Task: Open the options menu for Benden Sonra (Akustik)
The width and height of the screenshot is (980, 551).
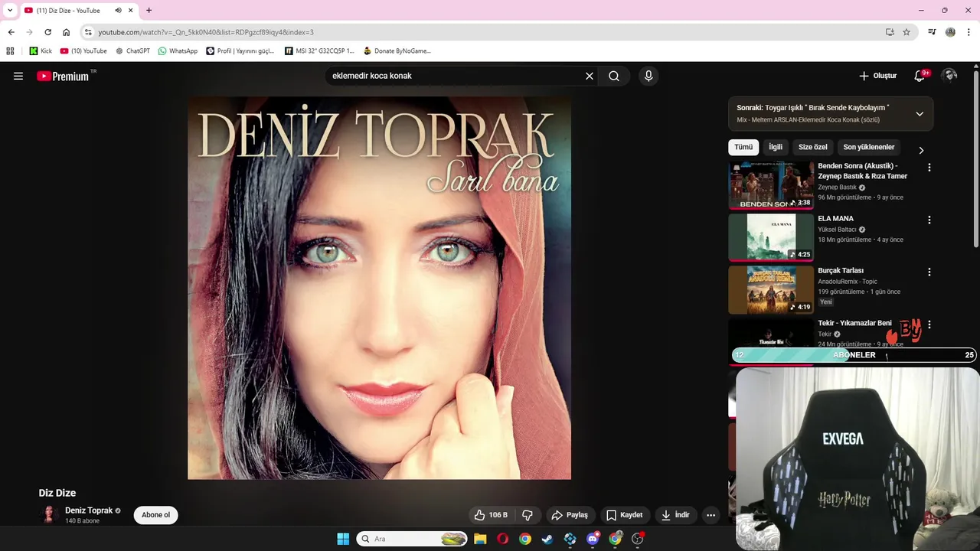Action: point(929,167)
